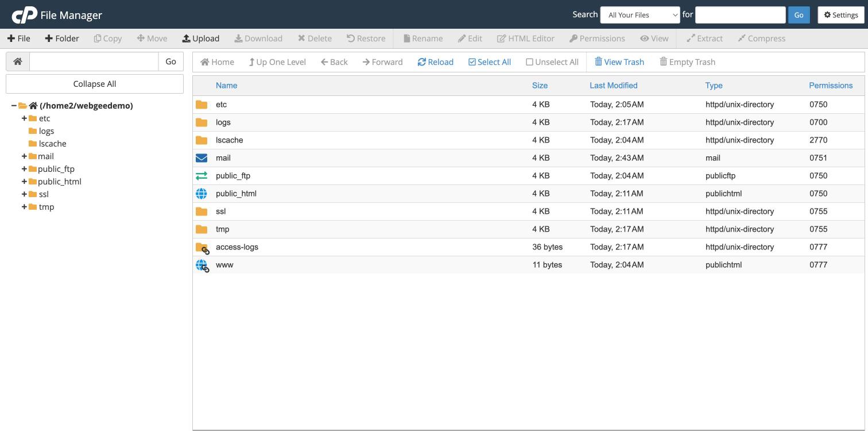Click the search Go button
The width and height of the screenshot is (868, 431).
click(799, 15)
